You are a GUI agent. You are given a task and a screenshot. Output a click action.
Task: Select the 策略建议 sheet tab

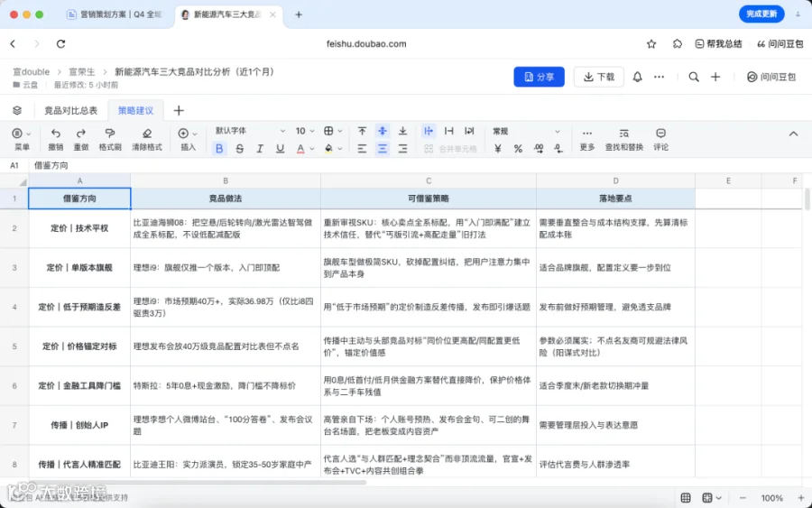(x=135, y=110)
